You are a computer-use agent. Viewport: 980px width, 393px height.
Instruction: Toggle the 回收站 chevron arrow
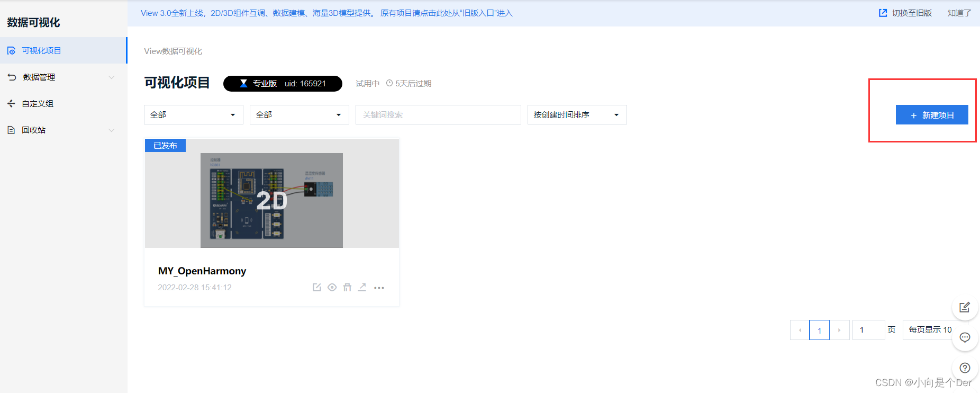pyautogui.click(x=112, y=130)
